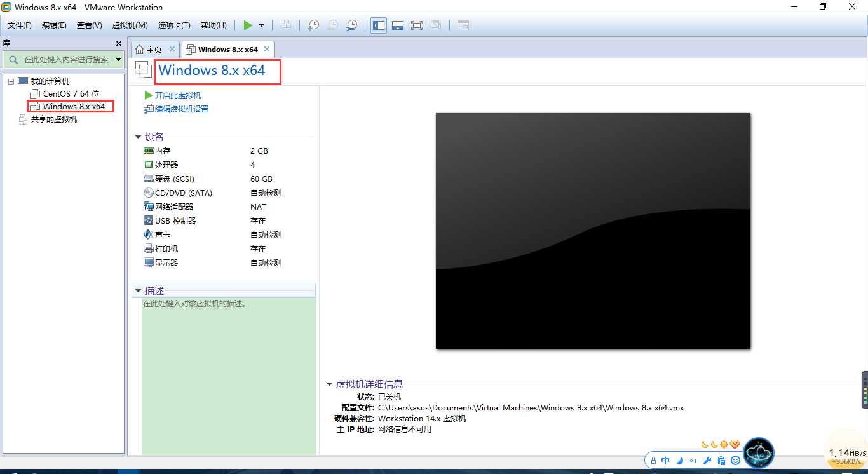This screenshot has height=474, width=868.
Task: Click the VM description text field
Action: tap(228, 376)
